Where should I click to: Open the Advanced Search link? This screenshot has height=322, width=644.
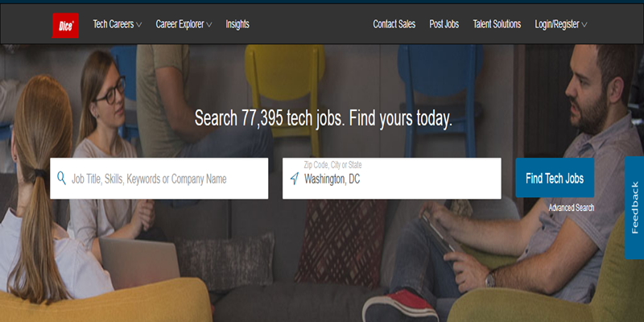(572, 208)
